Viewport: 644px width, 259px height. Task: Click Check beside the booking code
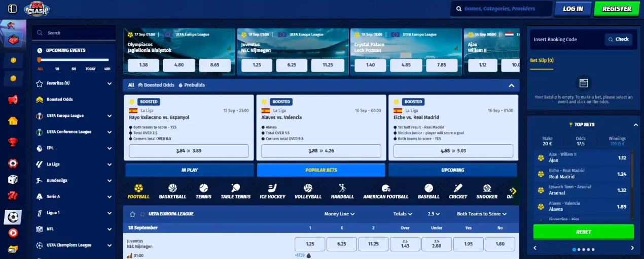pos(618,39)
